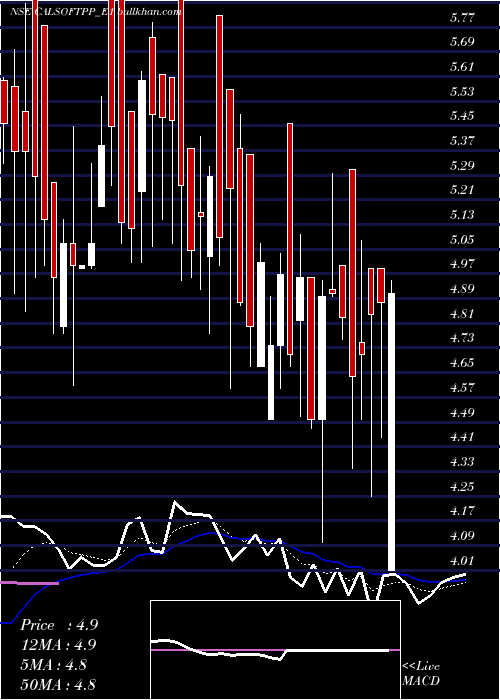Click the 4.41 price axis label
500x700 pixels.
462,437
